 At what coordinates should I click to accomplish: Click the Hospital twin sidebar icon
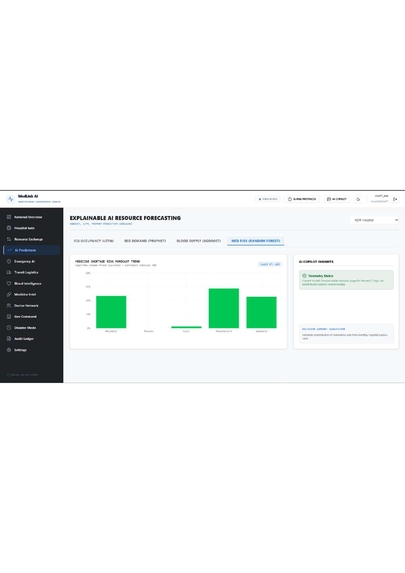(x=9, y=228)
